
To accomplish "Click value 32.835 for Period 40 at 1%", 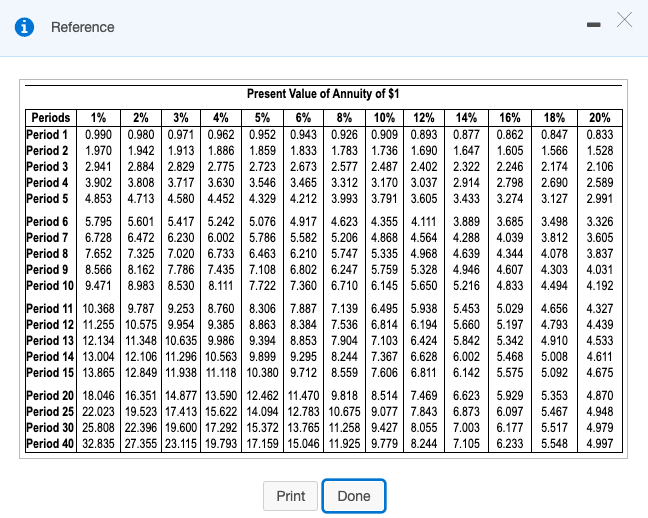I will tap(98, 444).
